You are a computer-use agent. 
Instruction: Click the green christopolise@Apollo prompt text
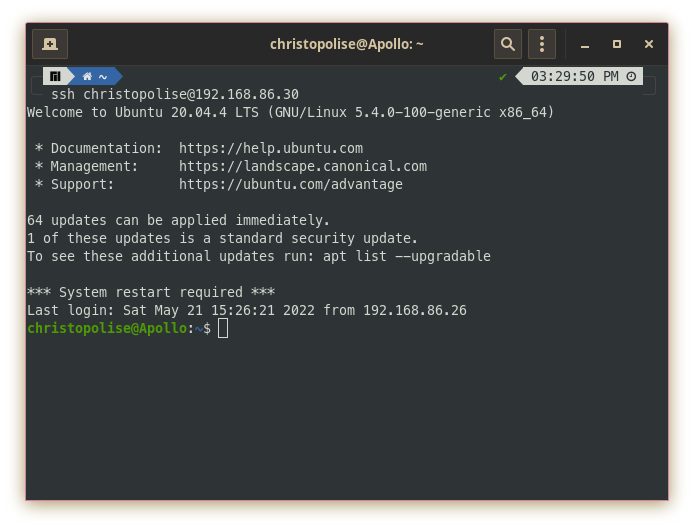107,328
